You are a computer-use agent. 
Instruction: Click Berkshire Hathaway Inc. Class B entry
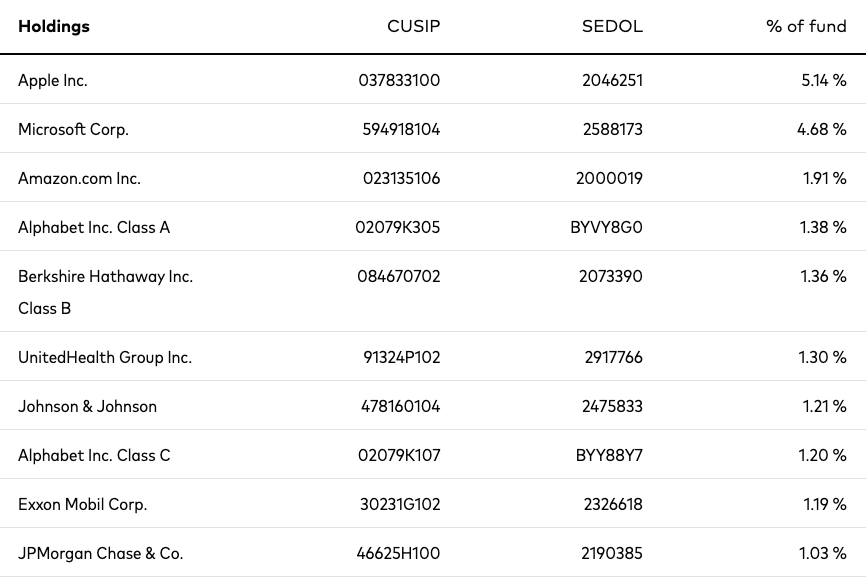105,292
